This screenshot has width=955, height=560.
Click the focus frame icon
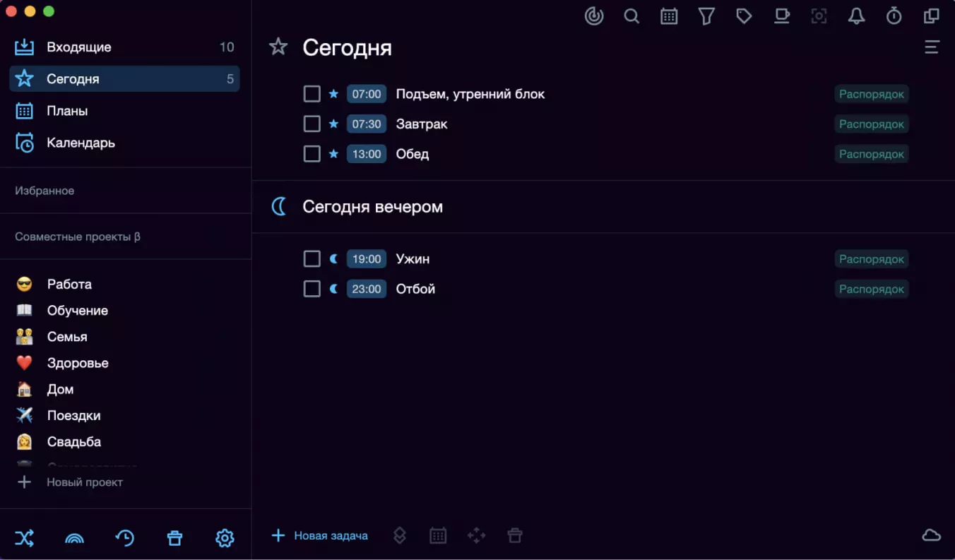click(819, 16)
